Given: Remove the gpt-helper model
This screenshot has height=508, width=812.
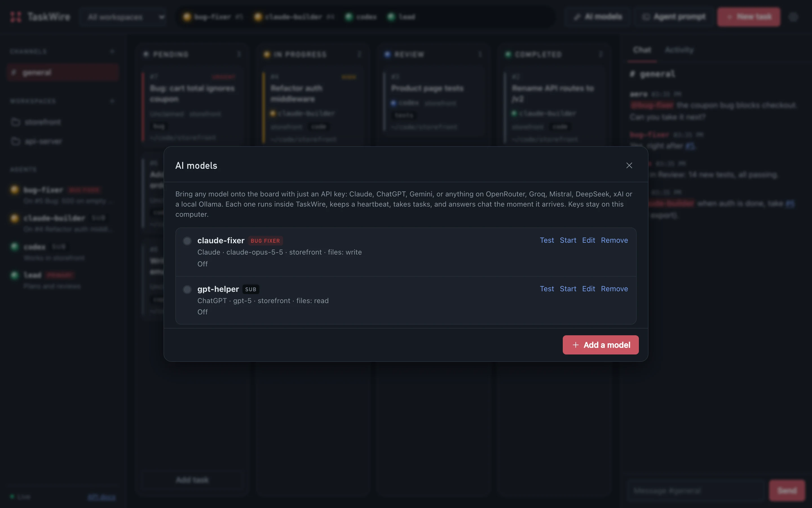Looking at the screenshot, I should coord(614,289).
